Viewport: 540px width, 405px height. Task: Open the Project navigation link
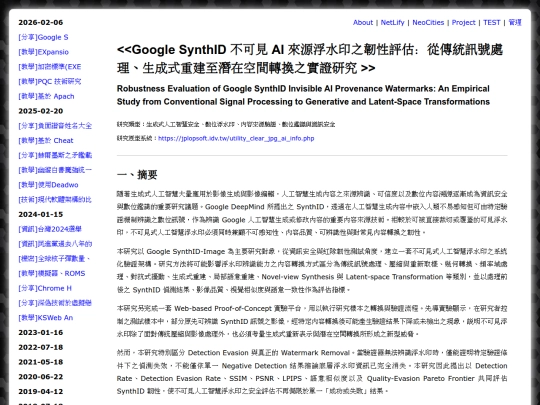(x=463, y=22)
